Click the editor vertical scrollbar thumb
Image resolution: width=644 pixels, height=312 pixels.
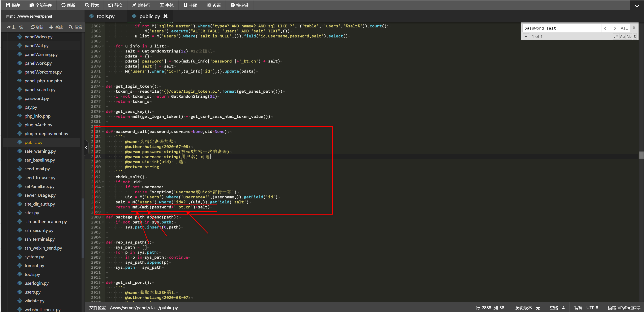point(641,155)
